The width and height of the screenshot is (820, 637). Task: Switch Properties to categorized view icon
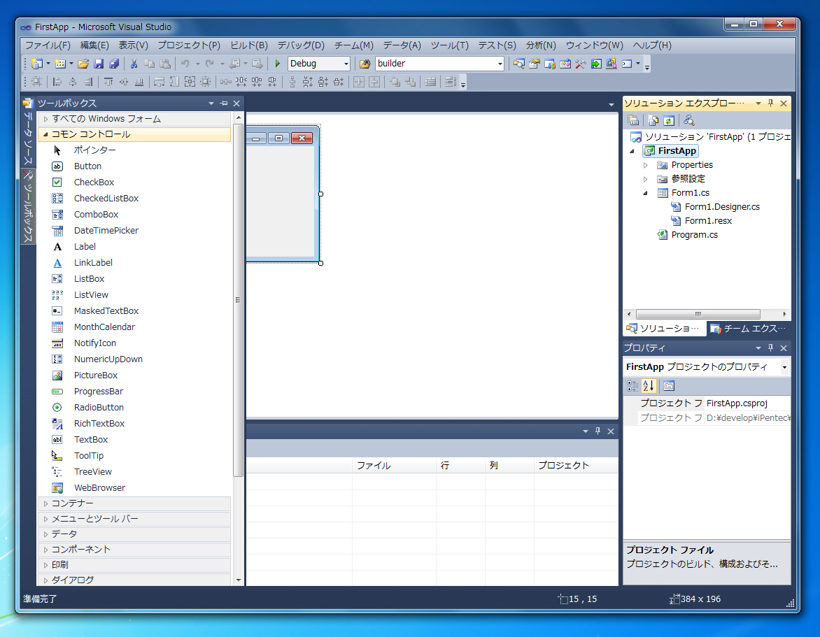point(631,385)
